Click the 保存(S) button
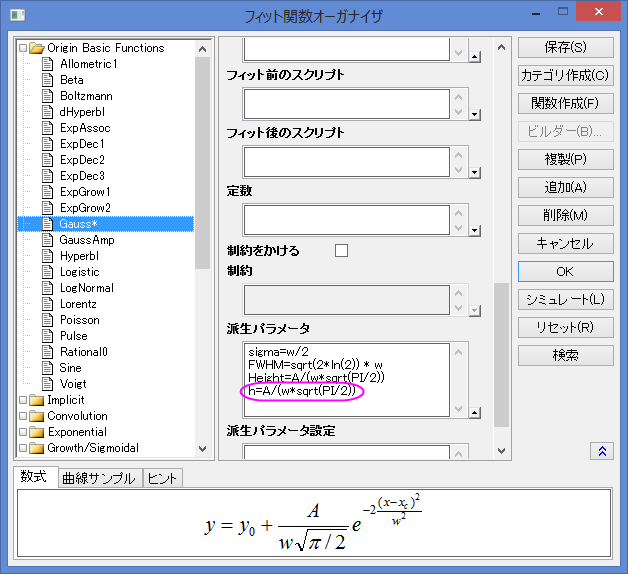628x574 pixels. [x=566, y=47]
